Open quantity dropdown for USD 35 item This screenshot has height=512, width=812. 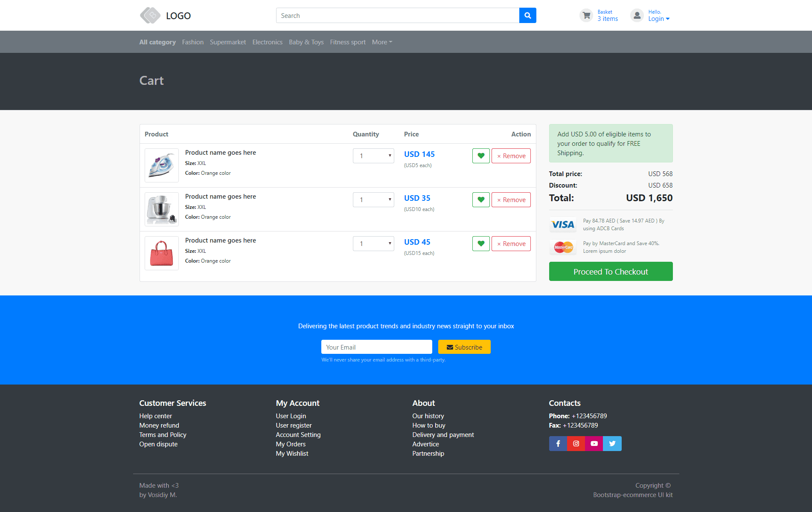pos(373,200)
